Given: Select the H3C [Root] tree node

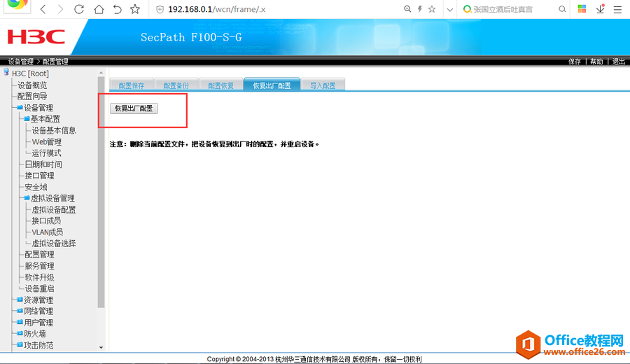Looking at the screenshot, I should click(30, 73).
